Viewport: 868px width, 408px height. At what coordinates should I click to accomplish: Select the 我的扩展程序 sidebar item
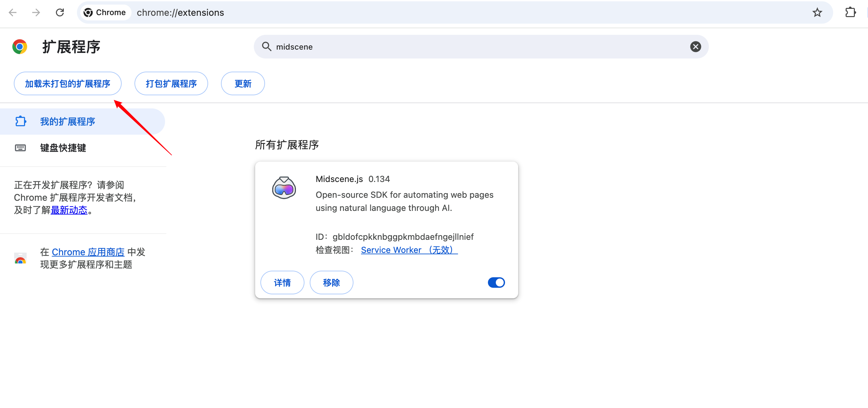tap(67, 121)
